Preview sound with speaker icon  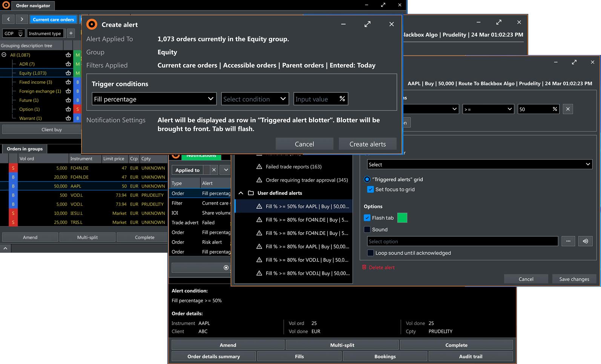click(585, 241)
